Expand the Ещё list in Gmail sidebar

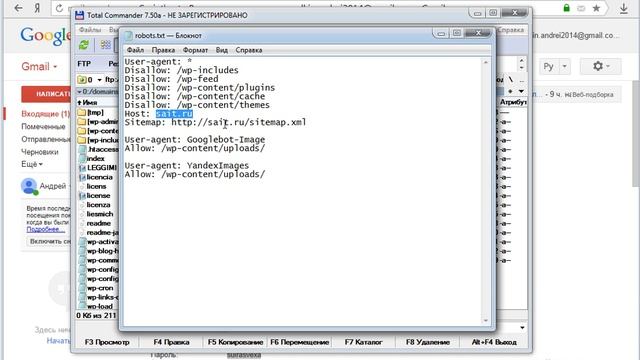32,164
